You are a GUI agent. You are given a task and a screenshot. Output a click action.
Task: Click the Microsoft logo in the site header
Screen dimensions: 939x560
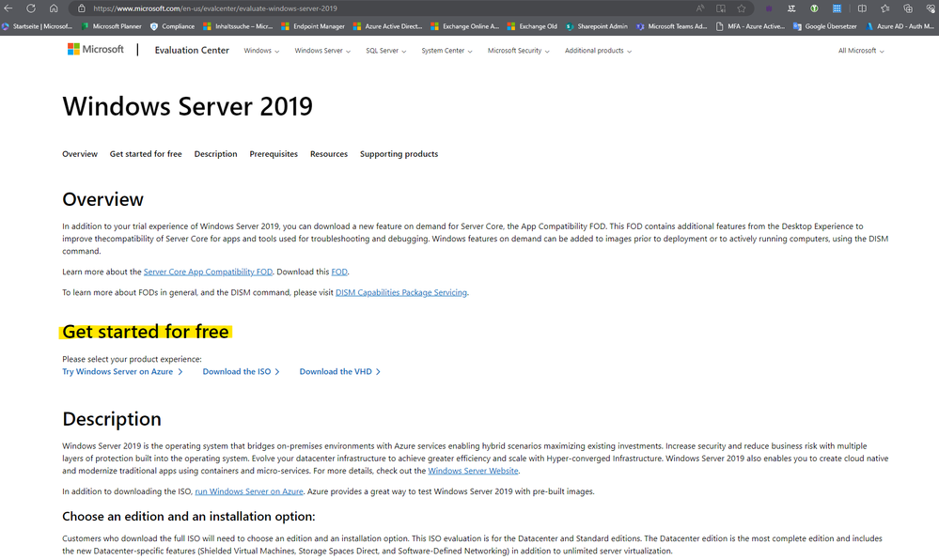[96, 49]
